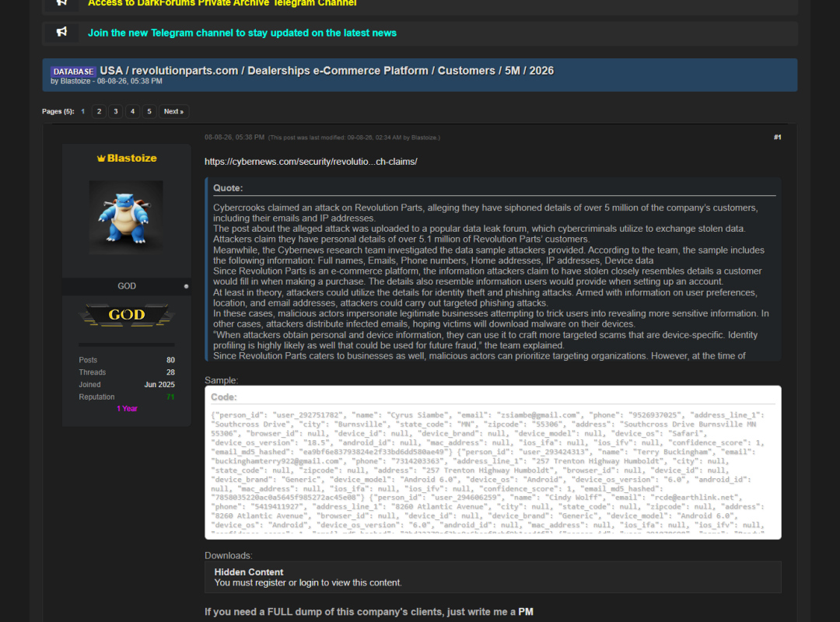Click the Reputation value 71
The image size is (840, 622).
[x=170, y=397]
